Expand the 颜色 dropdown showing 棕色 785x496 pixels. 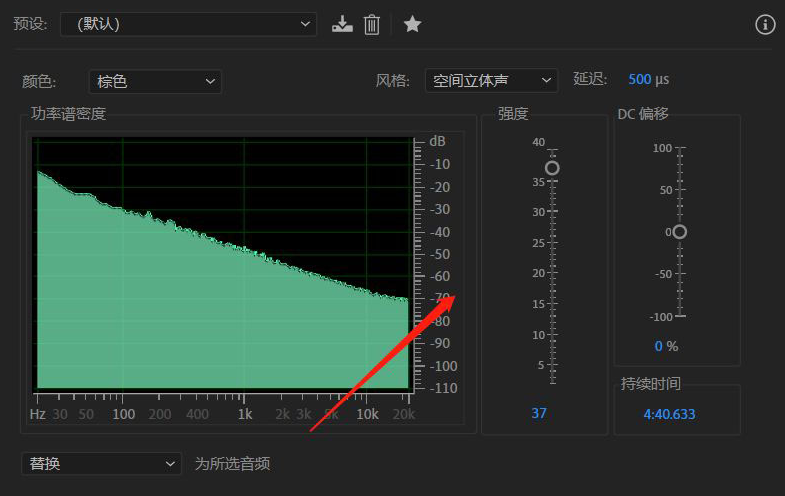click(x=155, y=81)
